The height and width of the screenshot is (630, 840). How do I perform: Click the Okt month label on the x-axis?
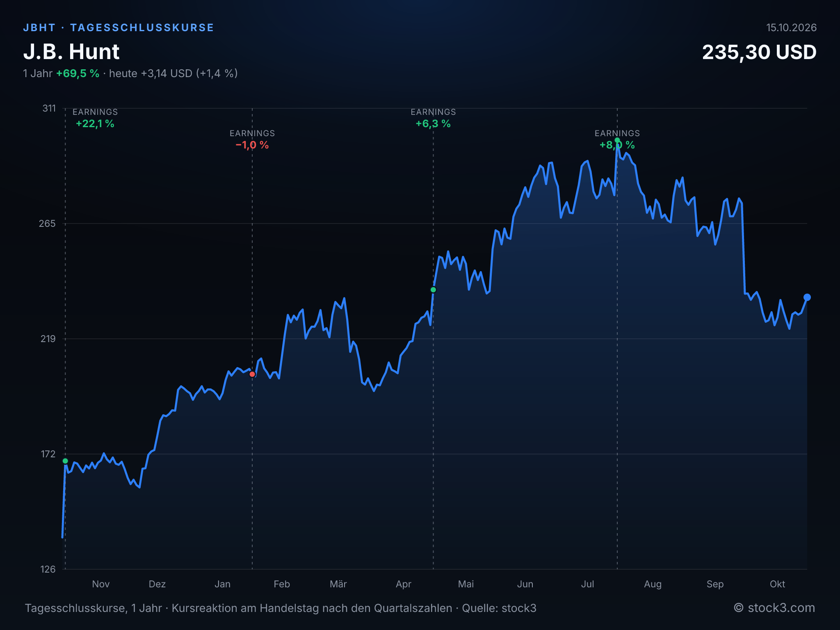777,584
